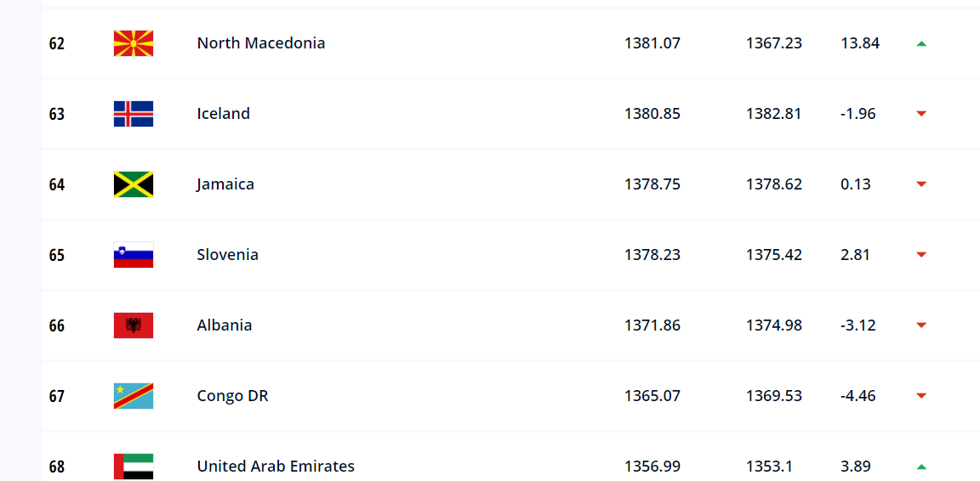Select the United Arab Emirates name
This screenshot has height=481, width=980.
tap(276, 467)
